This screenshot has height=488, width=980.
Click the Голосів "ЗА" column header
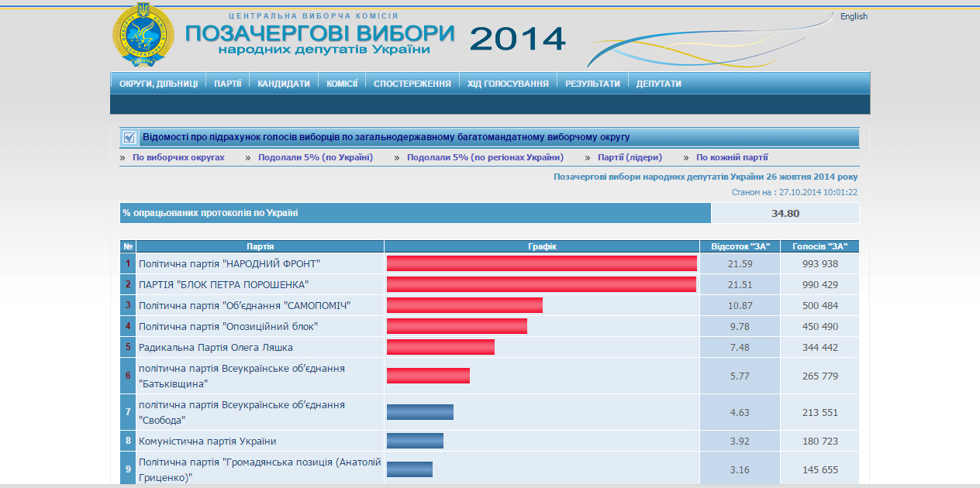pyautogui.click(x=820, y=246)
